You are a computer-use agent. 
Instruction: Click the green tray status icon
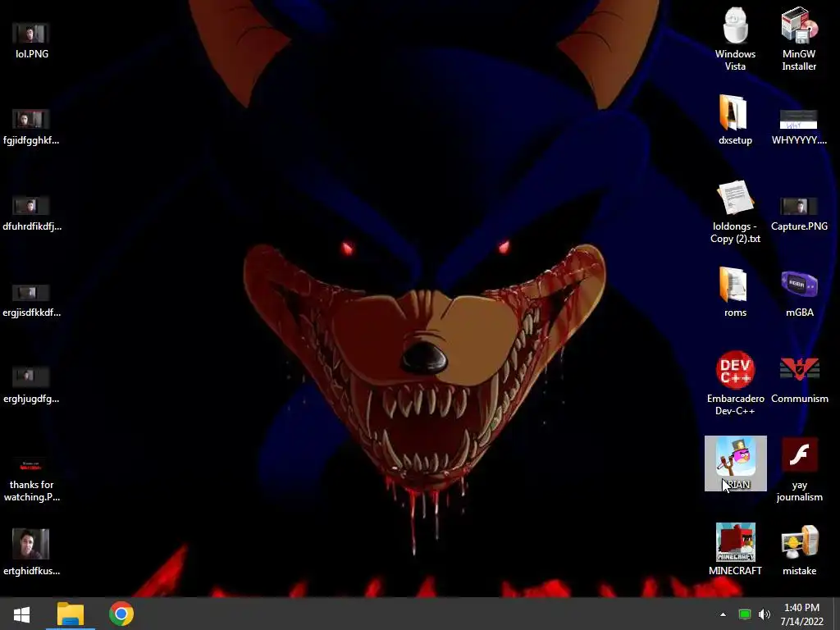(744, 614)
